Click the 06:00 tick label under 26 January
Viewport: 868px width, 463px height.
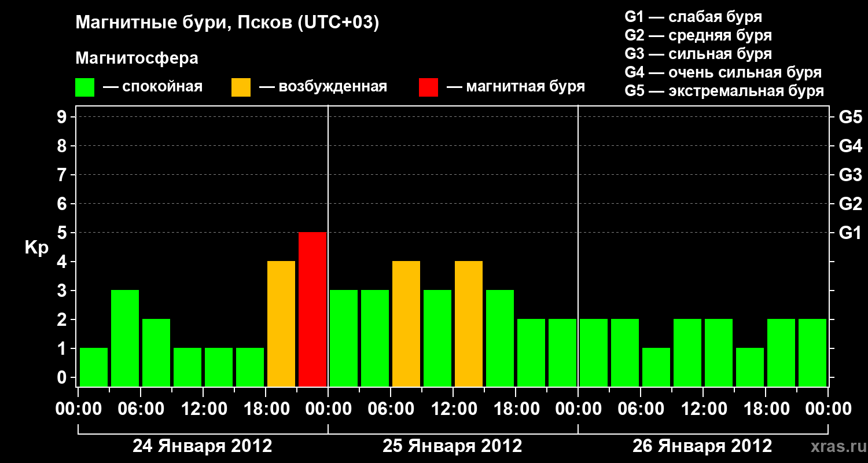click(x=641, y=409)
